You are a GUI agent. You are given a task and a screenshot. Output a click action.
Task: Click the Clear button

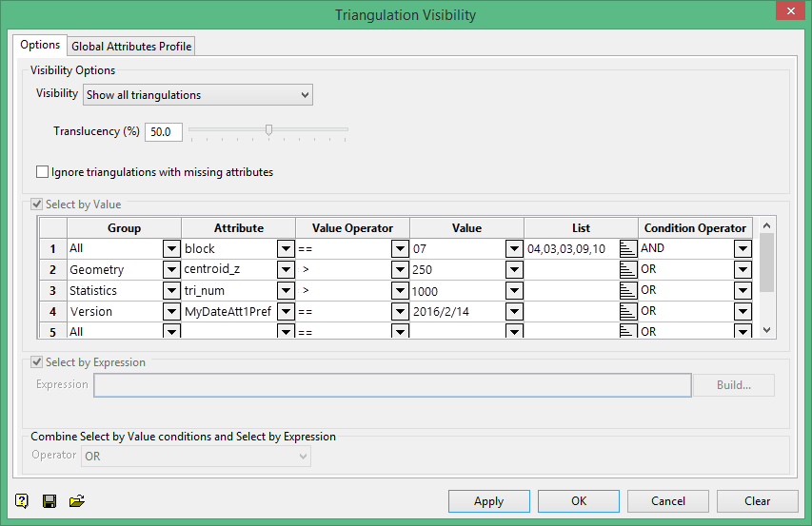click(757, 501)
